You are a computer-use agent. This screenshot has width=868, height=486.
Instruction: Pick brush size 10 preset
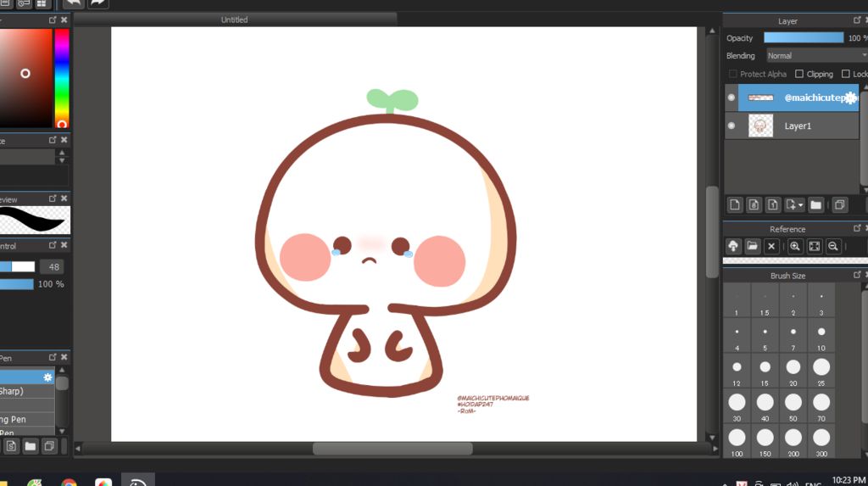pyautogui.click(x=821, y=337)
